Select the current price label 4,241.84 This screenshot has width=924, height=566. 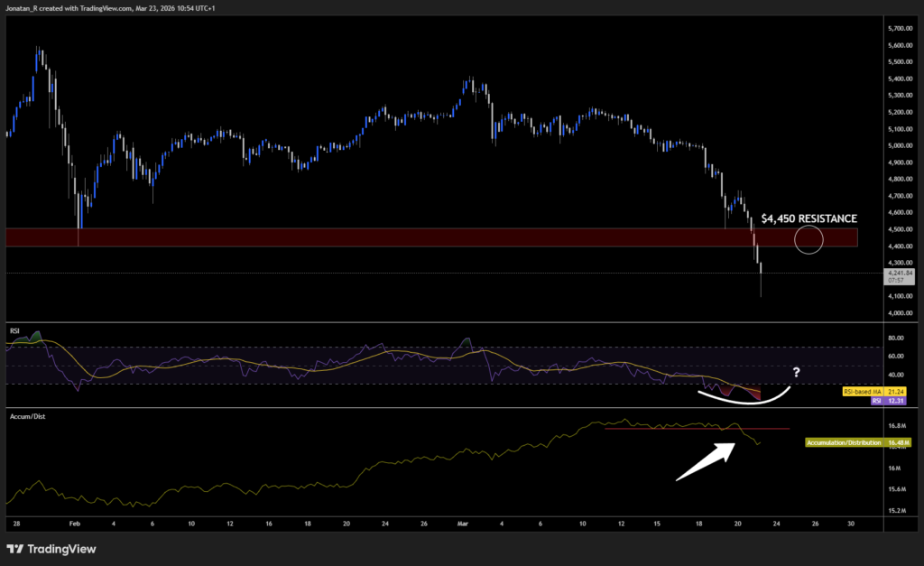901,273
